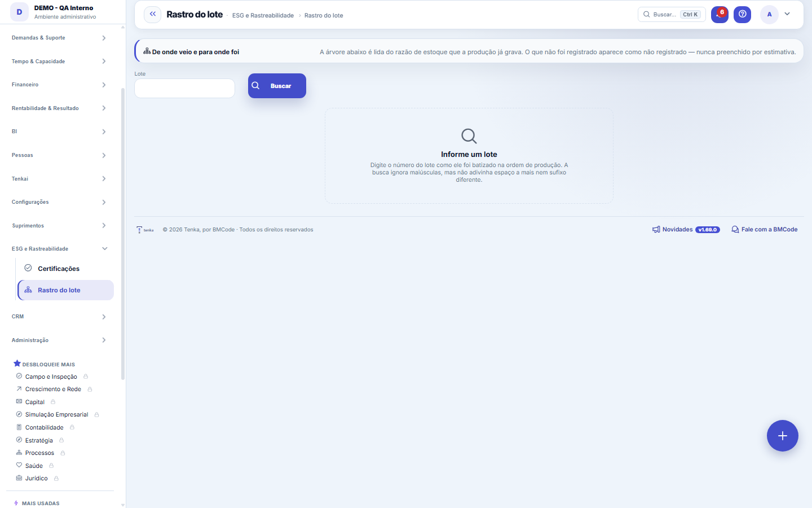Open the help question-mark icon
The image size is (812, 508).
pos(743,14)
